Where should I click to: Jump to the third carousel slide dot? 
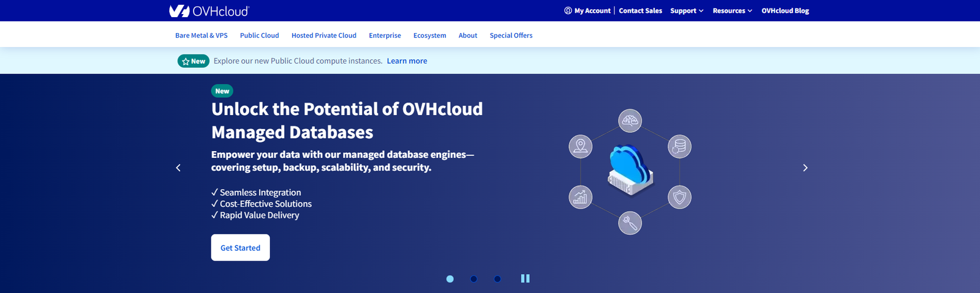coord(497,279)
